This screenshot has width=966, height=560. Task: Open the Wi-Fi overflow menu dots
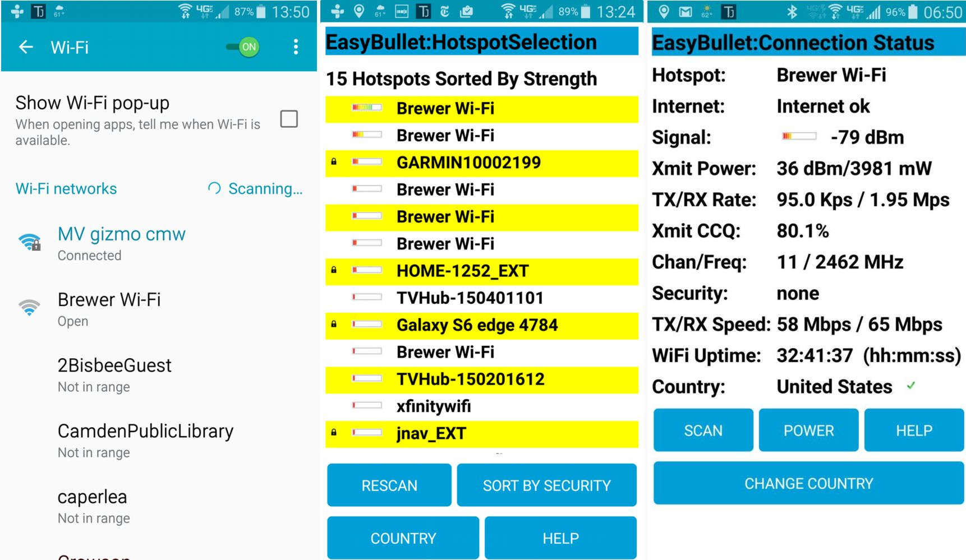[296, 47]
